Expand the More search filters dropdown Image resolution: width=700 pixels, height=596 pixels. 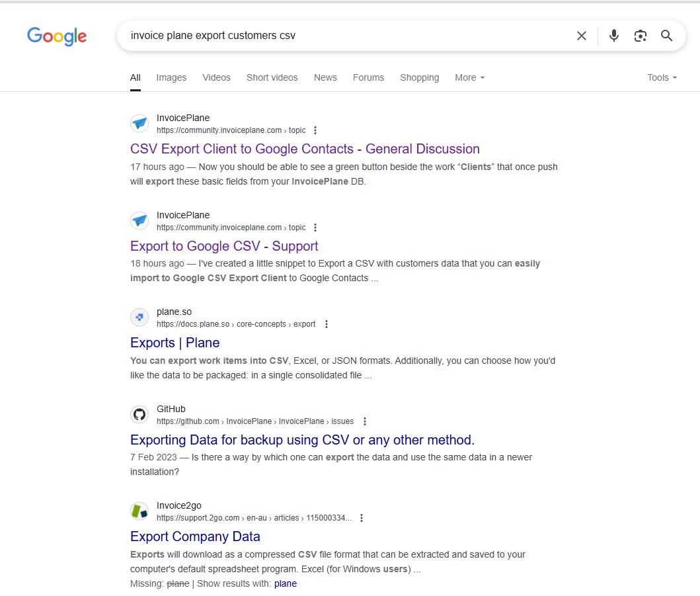coord(470,78)
